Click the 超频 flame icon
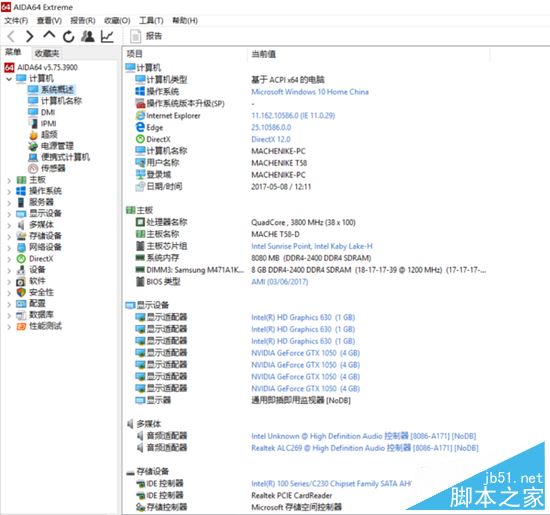 click(x=33, y=135)
